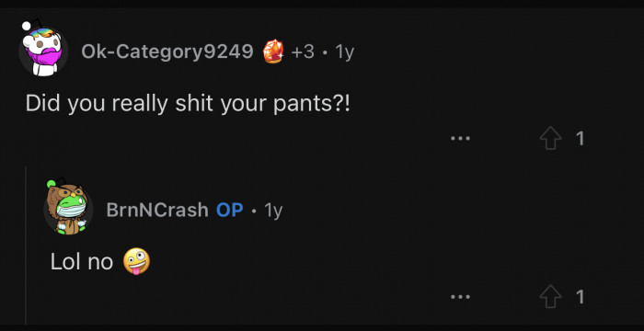The width and height of the screenshot is (644, 331).
Task: Click the green online dot on BrnNCrash's avatar
Action: 52,184
